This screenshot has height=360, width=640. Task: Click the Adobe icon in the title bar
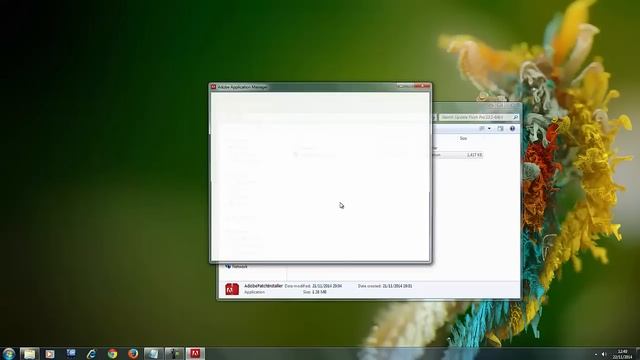[213, 87]
